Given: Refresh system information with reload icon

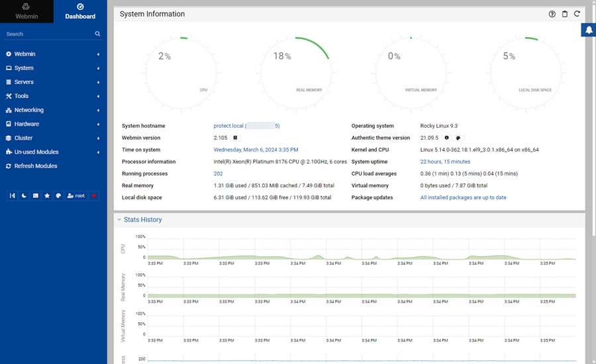Looking at the screenshot, I should click(x=577, y=14).
